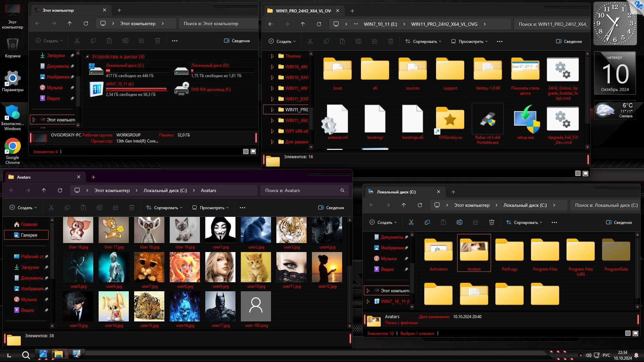Click the Up arrow in WIN11_PRO window
This screenshot has height=362, width=644.
[x=303, y=24]
